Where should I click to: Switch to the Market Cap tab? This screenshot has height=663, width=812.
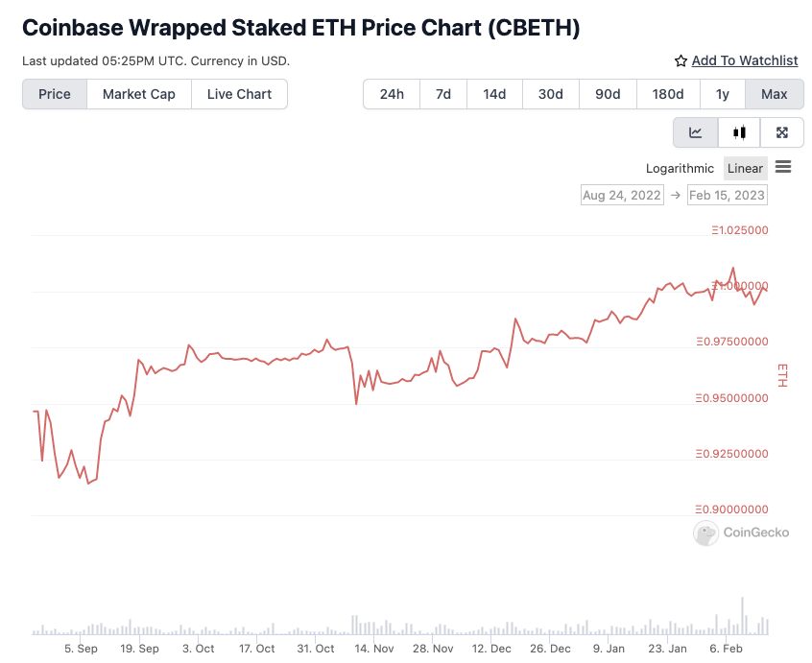point(138,94)
